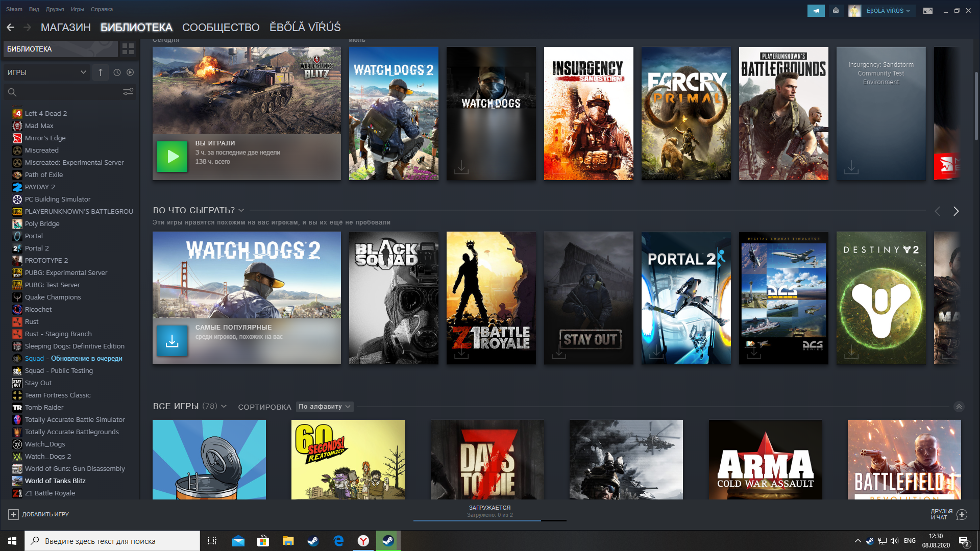Click the БИБЛИОТЕКА home button in sidebar
Image resolution: width=980 pixels, height=551 pixels.
click(60, 49)
